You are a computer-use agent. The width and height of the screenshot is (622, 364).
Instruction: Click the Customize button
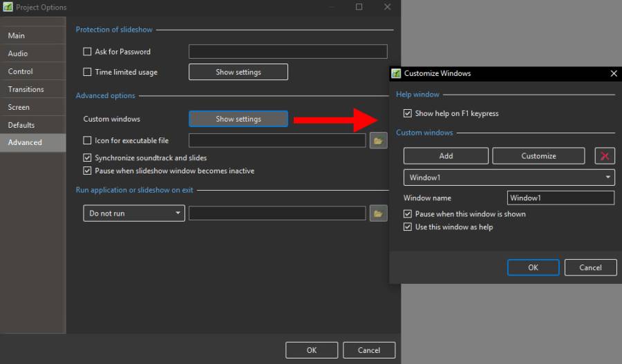pyautogui.click(x=538, y=156)
